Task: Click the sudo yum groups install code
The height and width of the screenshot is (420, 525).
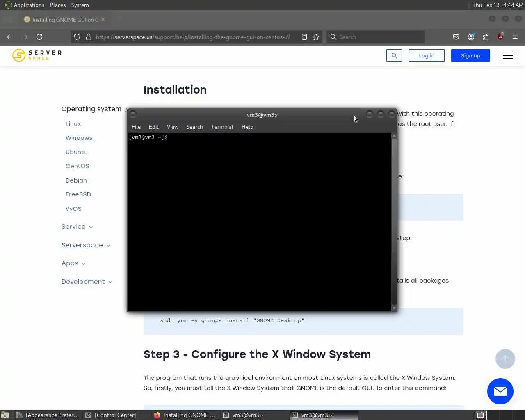Action: (232, 320)
